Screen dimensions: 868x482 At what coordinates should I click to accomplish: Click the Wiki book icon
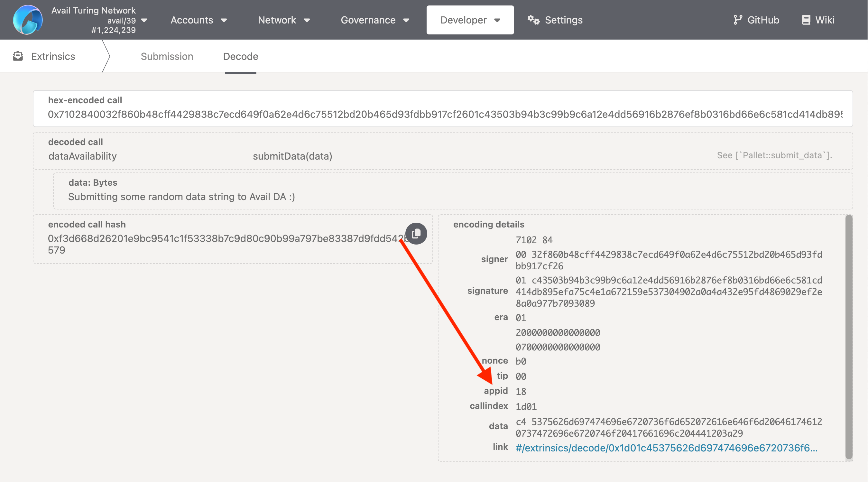pyautogui.click(x=806, y=20)
